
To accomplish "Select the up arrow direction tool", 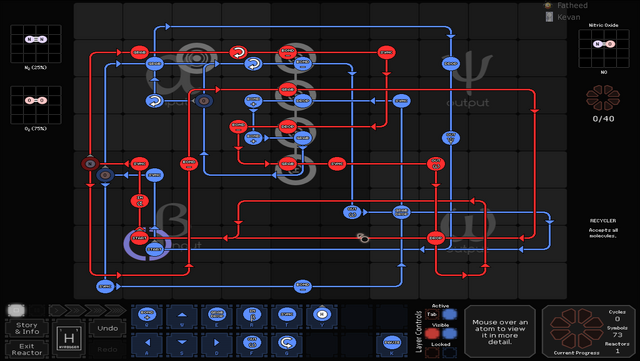I will click(182, 315).
